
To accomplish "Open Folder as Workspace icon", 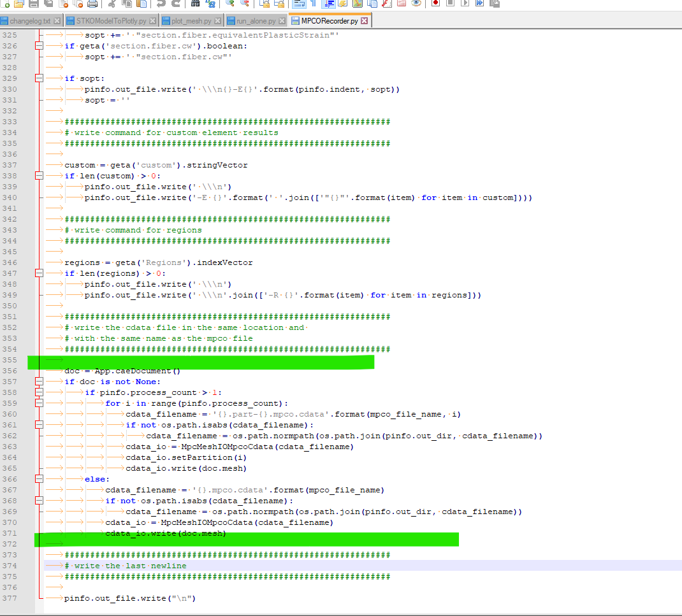I will click(x=402, y=3).
